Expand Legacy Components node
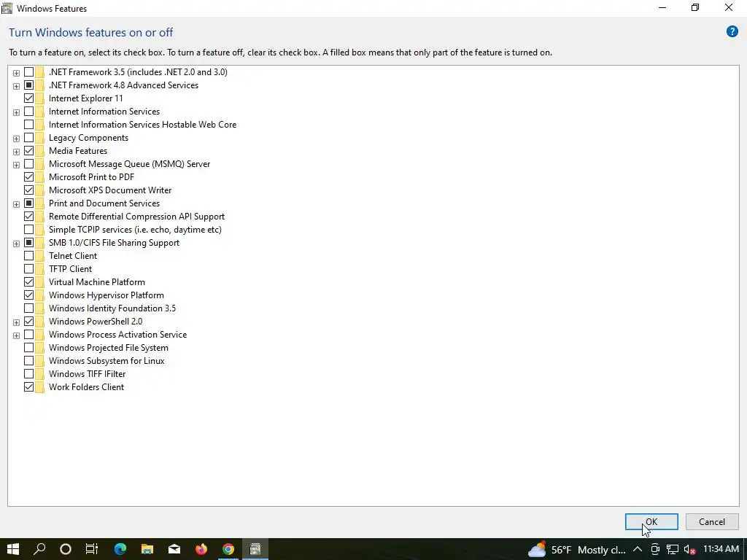 click(x=16, y=139)
